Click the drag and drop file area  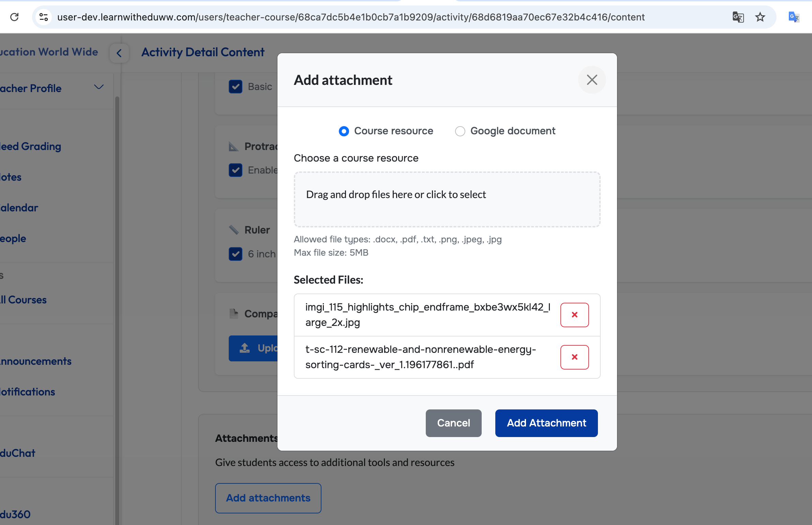tap(447, 199)
